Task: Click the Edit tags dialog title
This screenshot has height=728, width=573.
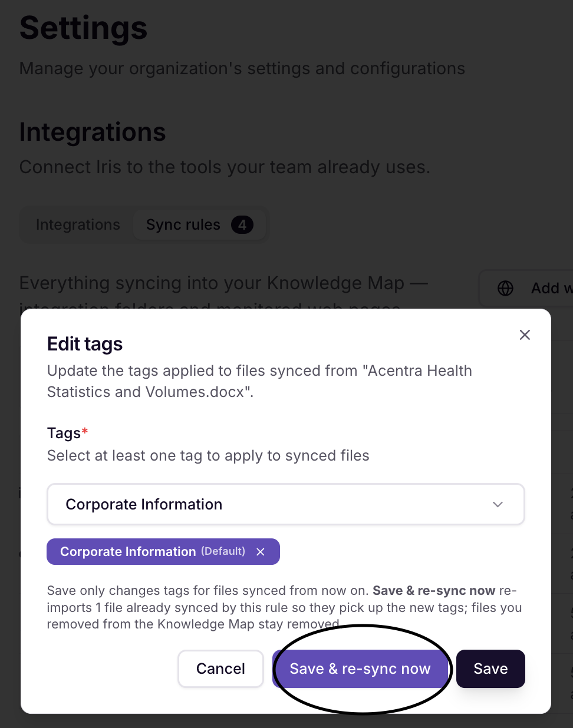Action: coord(85,344)
